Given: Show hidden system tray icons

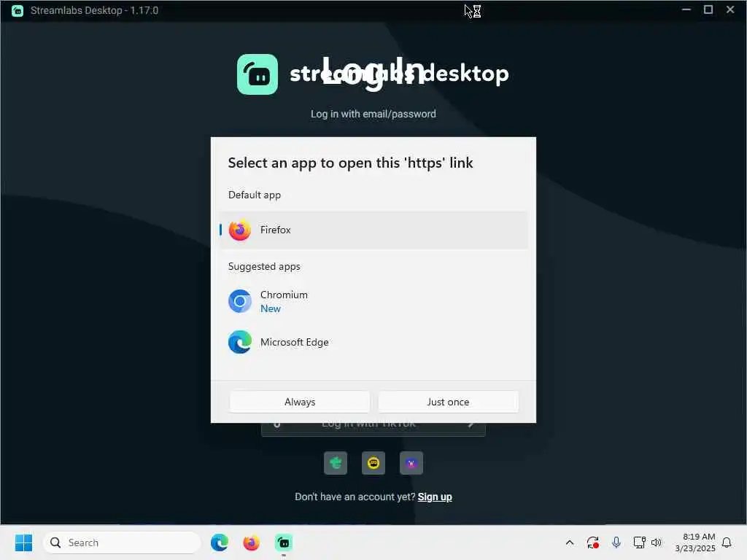Looking at the screenshot, I should pyautogui.click(x=569, y=542).
